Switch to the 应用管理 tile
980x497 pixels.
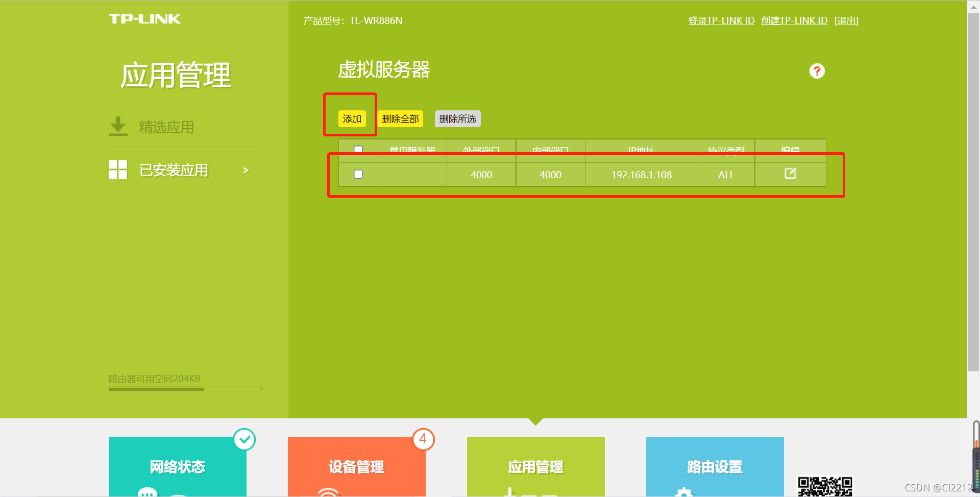coord(536,467)
